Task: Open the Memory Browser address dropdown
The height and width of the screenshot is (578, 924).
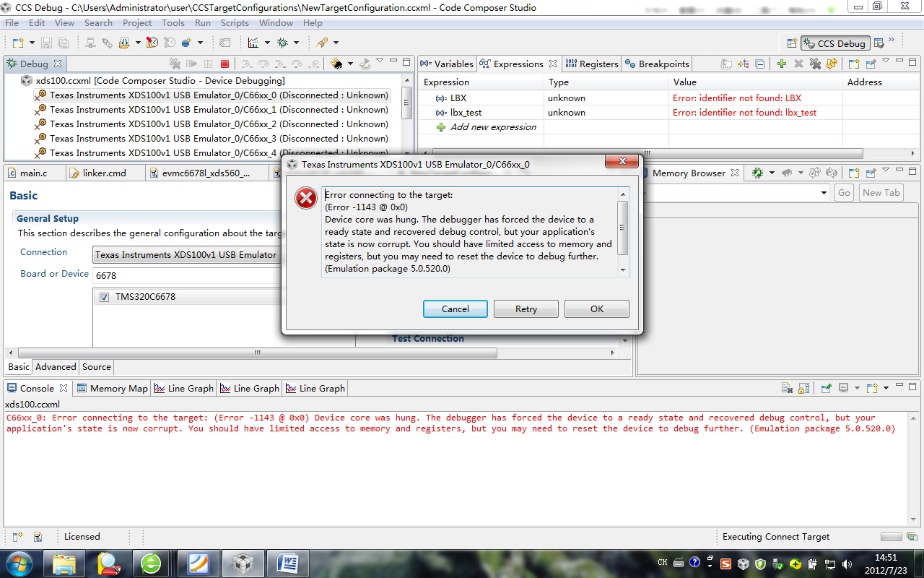Action: point(824,193)
